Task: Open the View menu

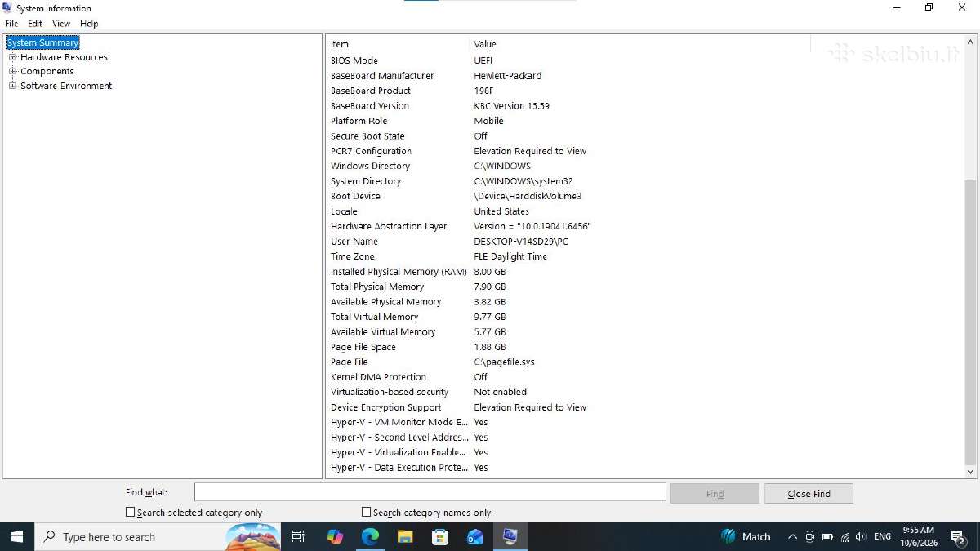Action: [x=61, y=24]
